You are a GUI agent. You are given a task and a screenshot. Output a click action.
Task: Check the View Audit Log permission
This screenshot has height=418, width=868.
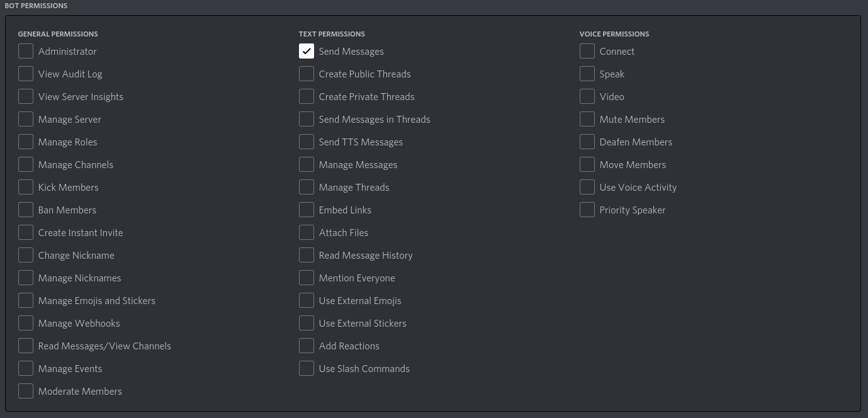[x=26, y=74]
